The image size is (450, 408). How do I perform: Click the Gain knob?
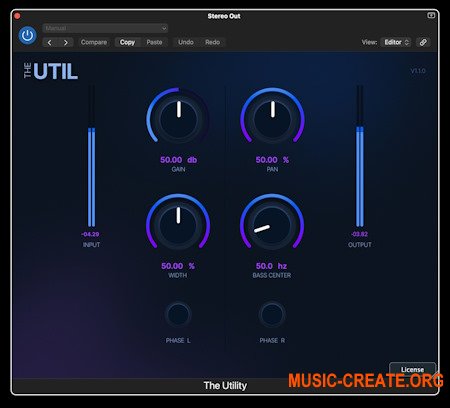tap(178, 119)
